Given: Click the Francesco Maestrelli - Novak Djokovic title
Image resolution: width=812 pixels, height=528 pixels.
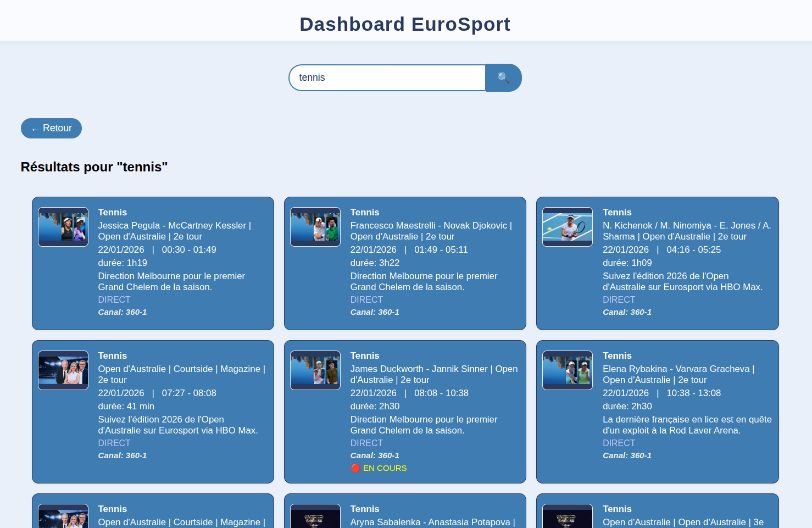Looking at the screenshot, I should pyautogui.click(x=431, y=231).
